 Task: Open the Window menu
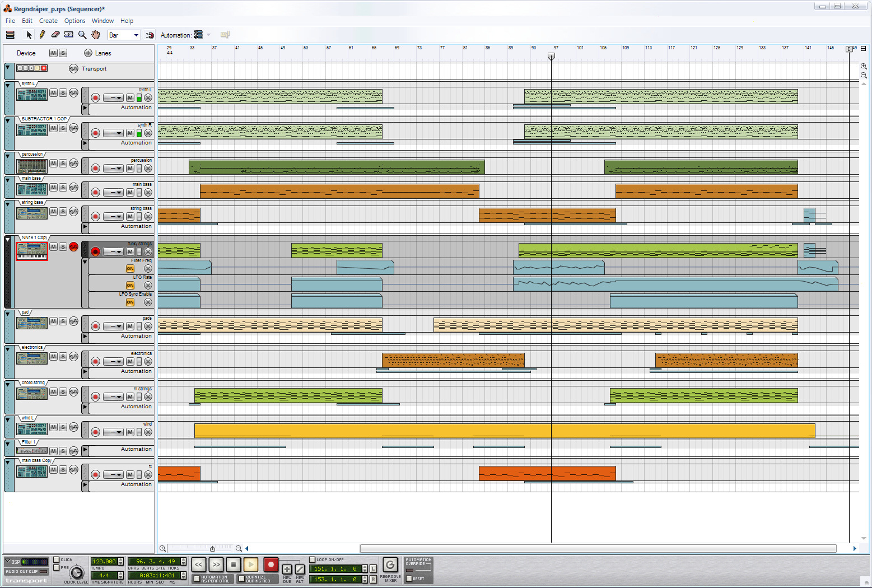click(x=102, y=21)
